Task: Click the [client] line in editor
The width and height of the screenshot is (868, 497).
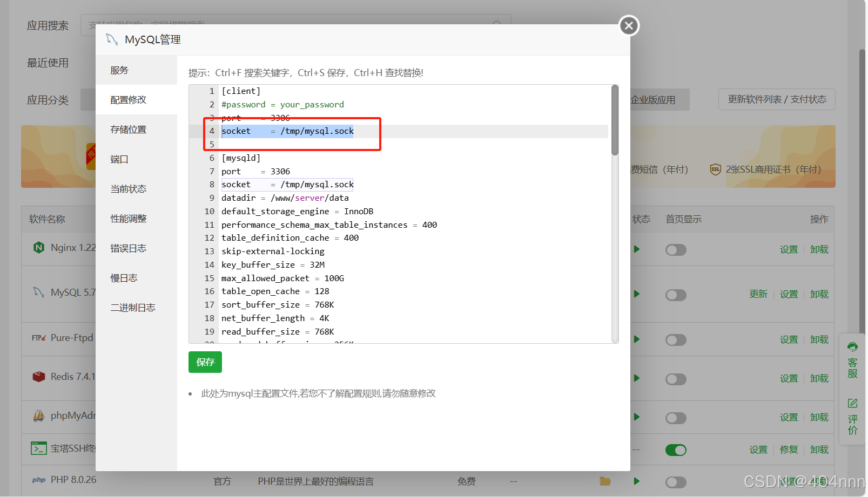Action: (241, 91)
